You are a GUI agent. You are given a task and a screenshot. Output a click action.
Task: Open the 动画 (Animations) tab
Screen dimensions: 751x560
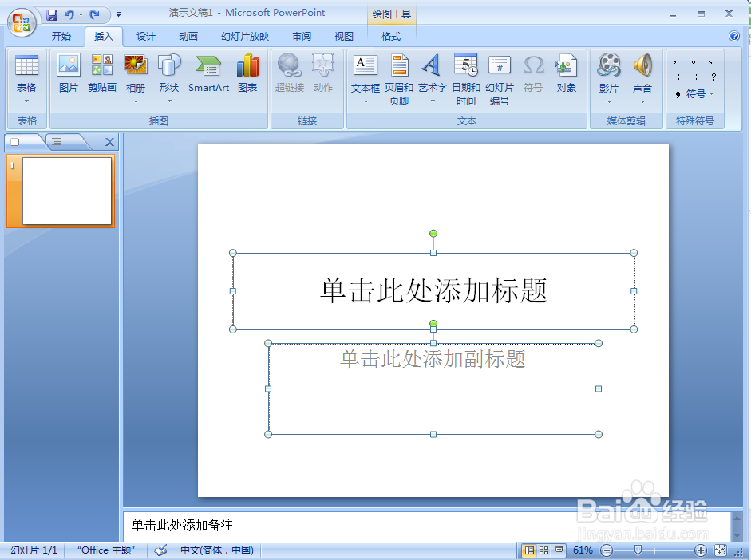tap(188, 37)
